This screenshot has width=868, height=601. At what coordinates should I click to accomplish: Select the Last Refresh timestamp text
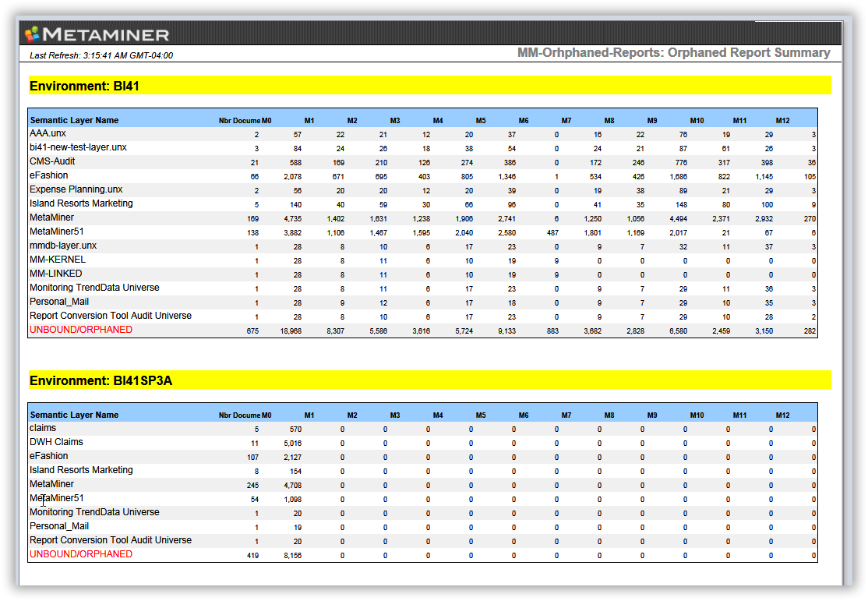tap(101, 55)
